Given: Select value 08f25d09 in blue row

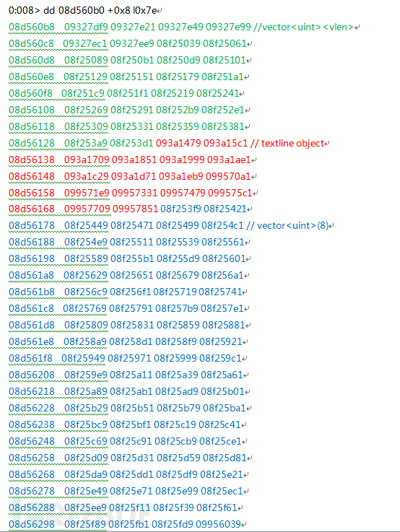Looking at the screenshot, I should coord(86,458).
